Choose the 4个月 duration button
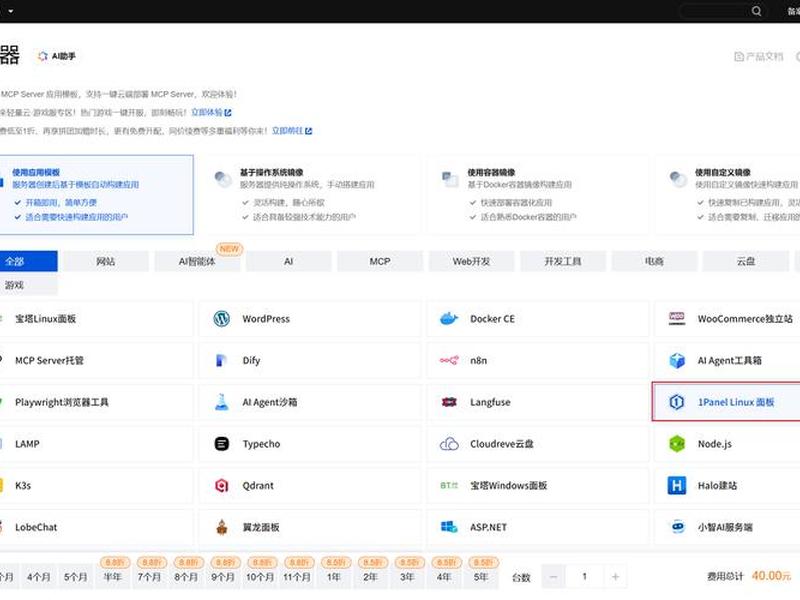The width and height of the screenshot is (800, 600). 39,577
